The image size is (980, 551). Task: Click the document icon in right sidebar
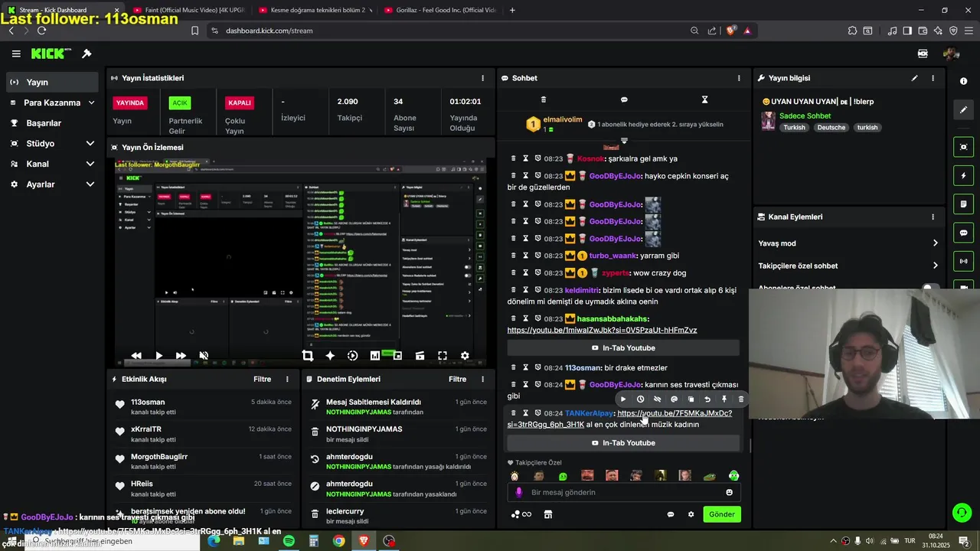tap(963, 204)
